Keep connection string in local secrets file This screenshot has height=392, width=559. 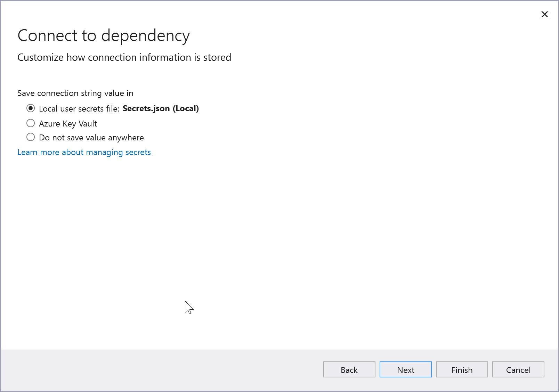click(31, 108)
